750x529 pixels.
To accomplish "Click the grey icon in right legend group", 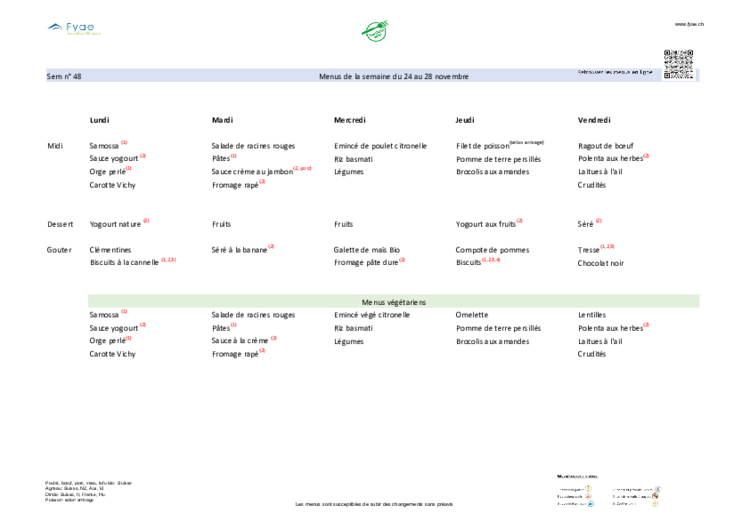I will tap(658, 488).
